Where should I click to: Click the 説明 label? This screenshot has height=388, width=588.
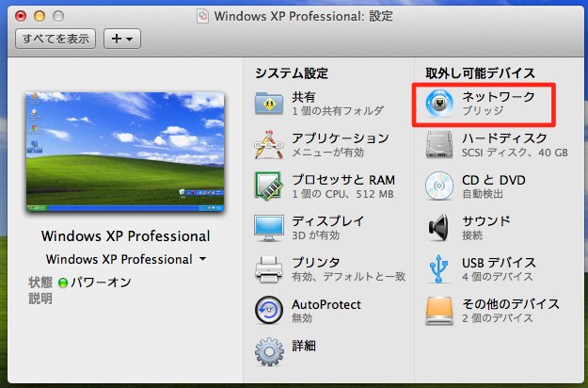point(40,299)
